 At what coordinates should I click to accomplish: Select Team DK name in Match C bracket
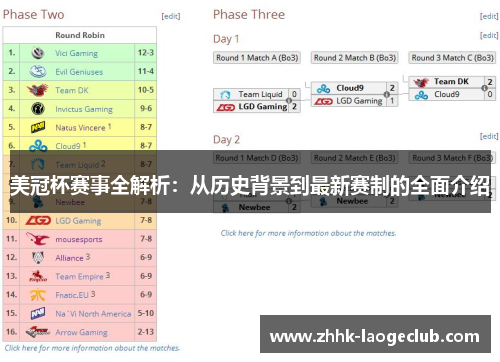click(451, 81)
